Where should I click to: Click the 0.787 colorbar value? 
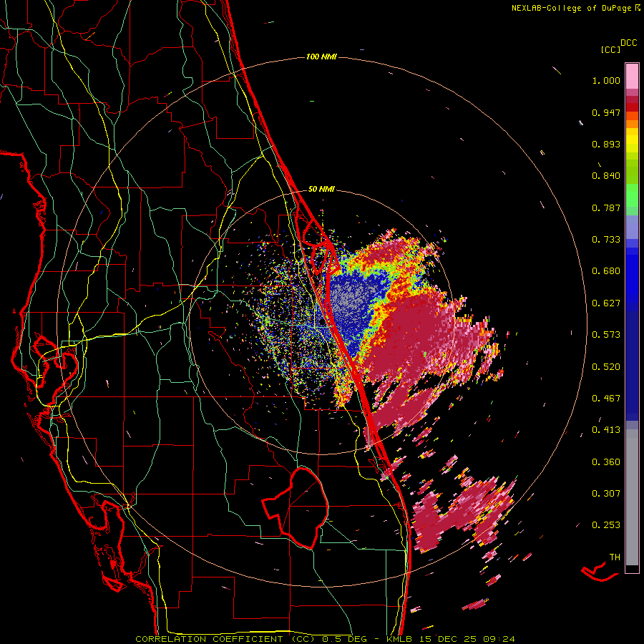[606, 208]
